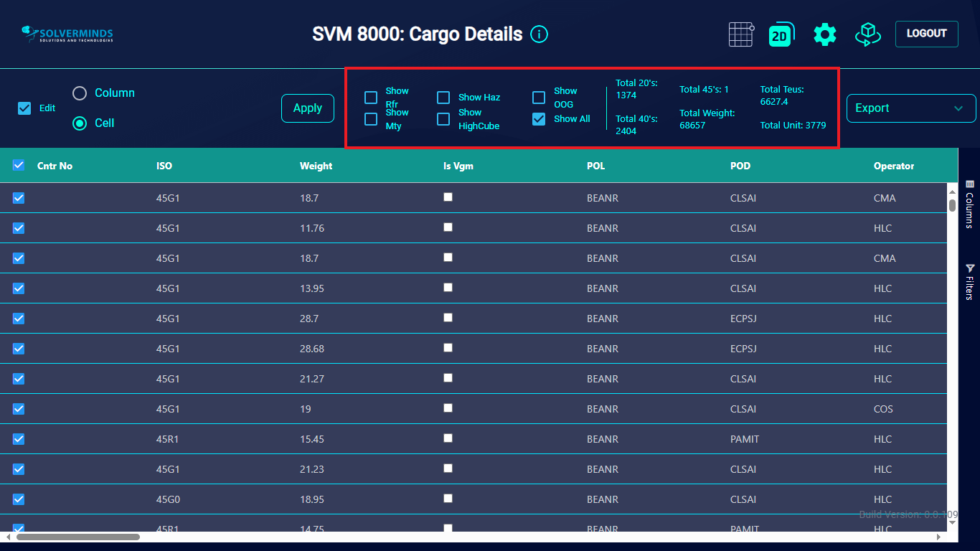
Task: Tick Is Vgm for the weight 28.7 row
Action: click(x=448, y=317)
